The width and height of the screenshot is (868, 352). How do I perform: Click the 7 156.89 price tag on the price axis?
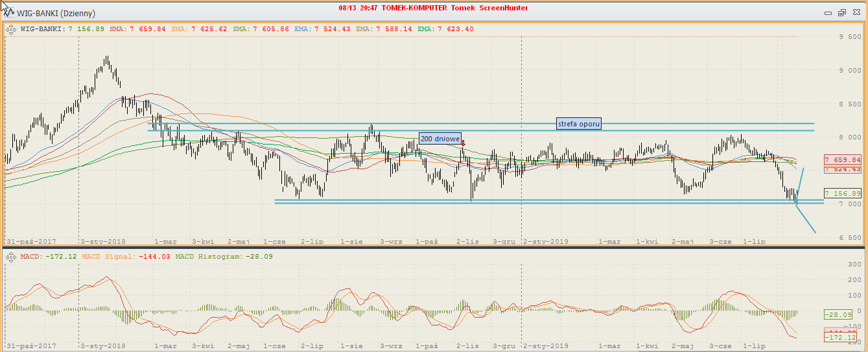coord(842,193)
